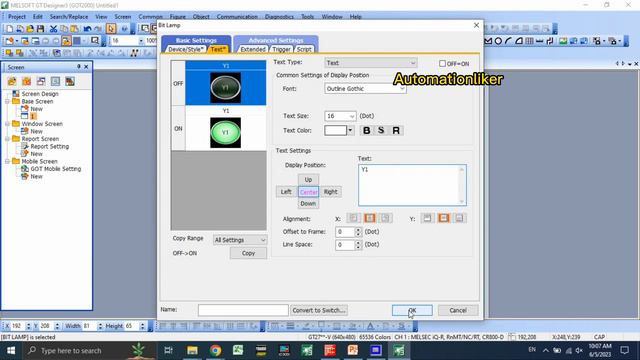
Task: Open File Explorer from the taskbar
Action: tap(192, 350)
